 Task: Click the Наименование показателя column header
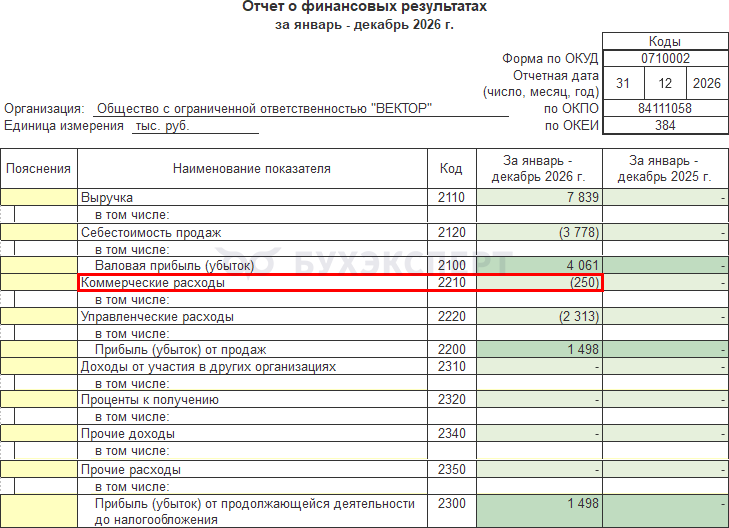click(x=252, y=168)
